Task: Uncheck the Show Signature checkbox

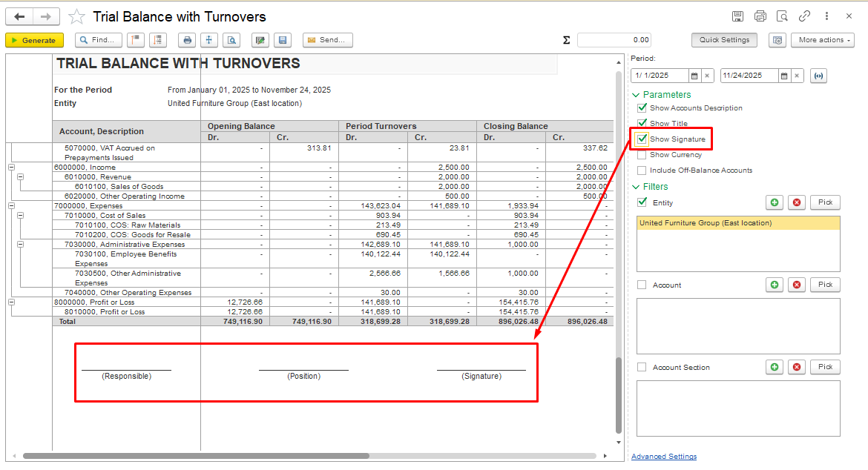Action: click(642, 139)
